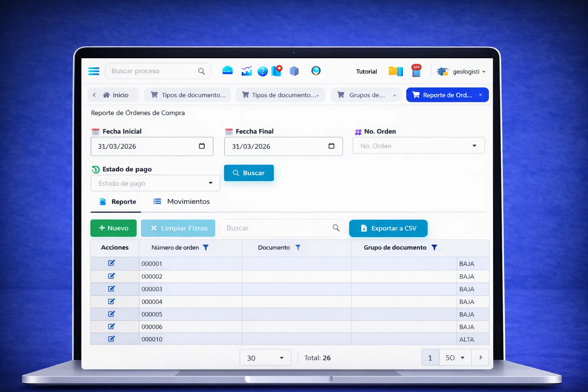This screenshot has height=392, width=588.
Task: Open the map location pin icon
Action: click(277, 71)
